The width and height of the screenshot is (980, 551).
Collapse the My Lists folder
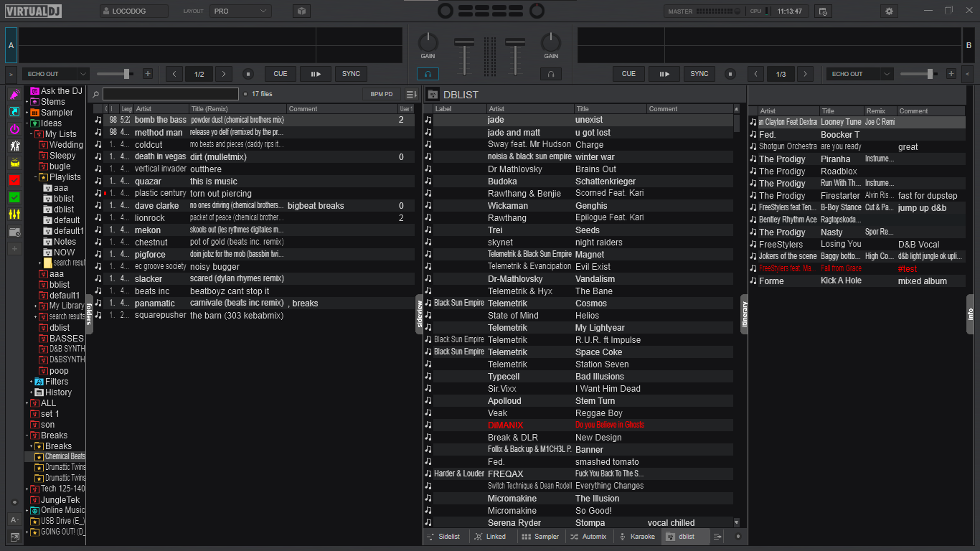(x=32, y=134)
